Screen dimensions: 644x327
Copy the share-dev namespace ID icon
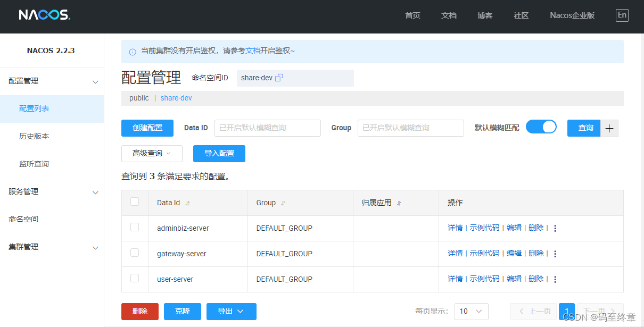[x=279, y=78]
